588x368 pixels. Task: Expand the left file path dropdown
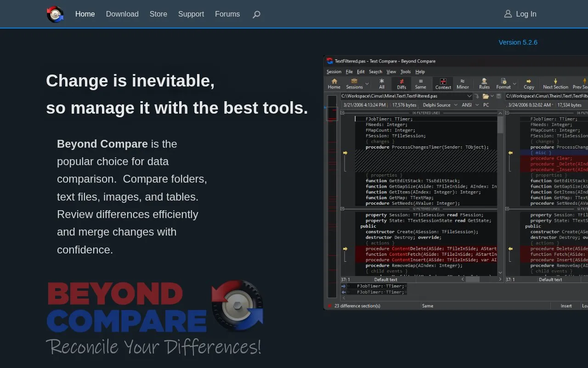pos(469,96)
